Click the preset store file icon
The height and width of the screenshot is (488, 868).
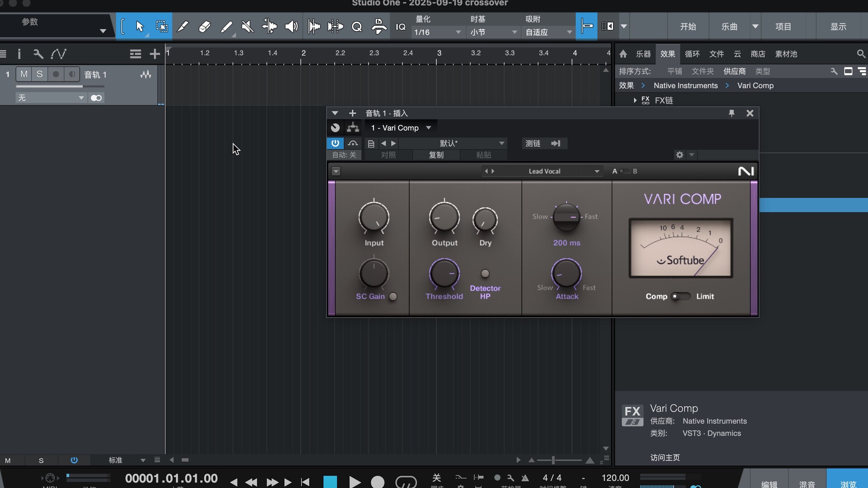tap(371, 144)
